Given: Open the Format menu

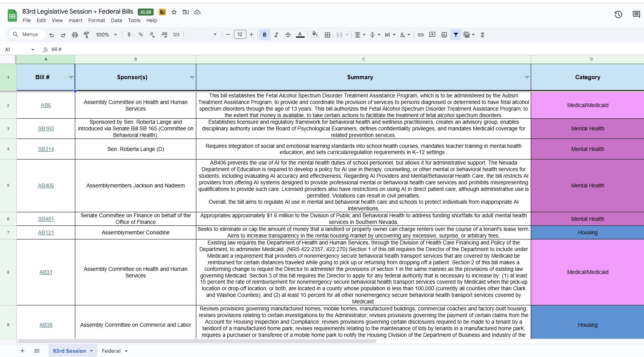Looking at the screenshot, I should [96, 21].
